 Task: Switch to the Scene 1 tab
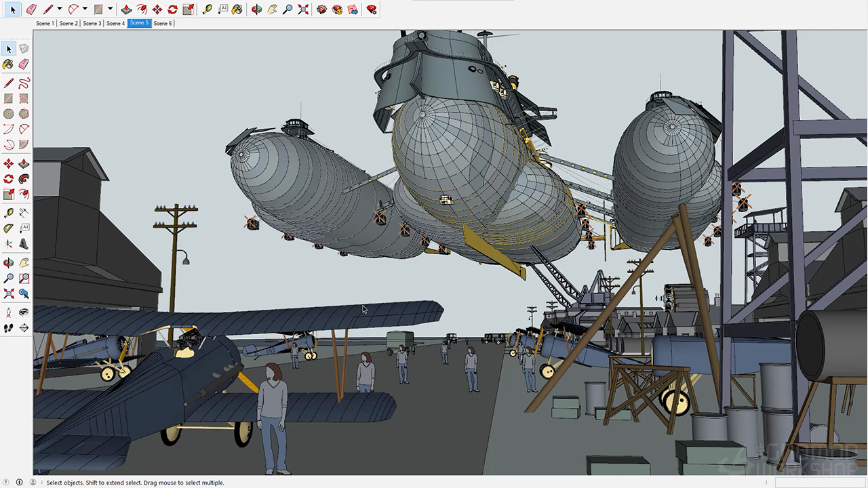pos(45,23)
